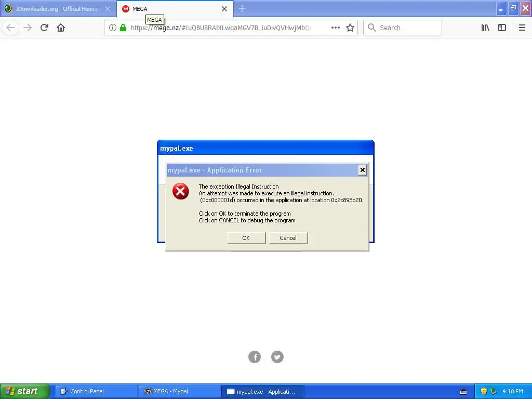The height and width of the screenshot is (399, 532).
Task: Click the green secure connection padlock
Action: pos(123,28)
